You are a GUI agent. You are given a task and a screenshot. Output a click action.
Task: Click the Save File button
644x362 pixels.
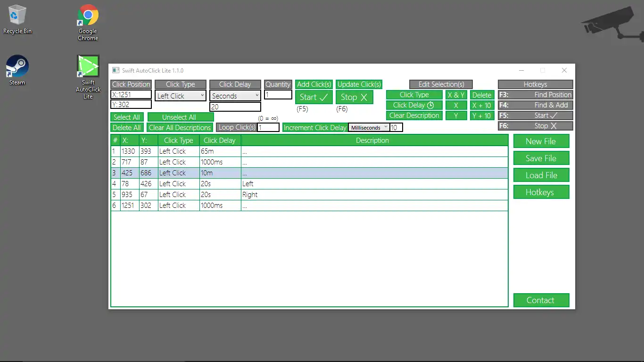click(x=541, y=158)
